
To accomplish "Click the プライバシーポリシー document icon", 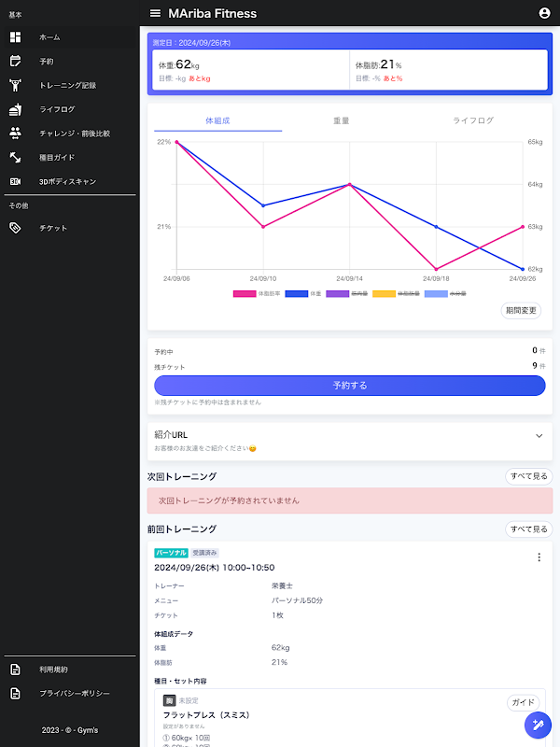I will [15, 693].
